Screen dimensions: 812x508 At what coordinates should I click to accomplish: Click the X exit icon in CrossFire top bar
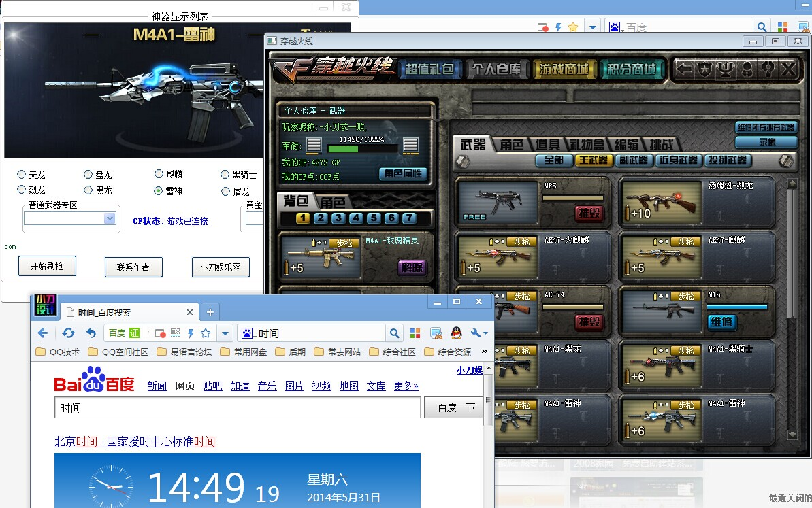(x=788, y=69)
